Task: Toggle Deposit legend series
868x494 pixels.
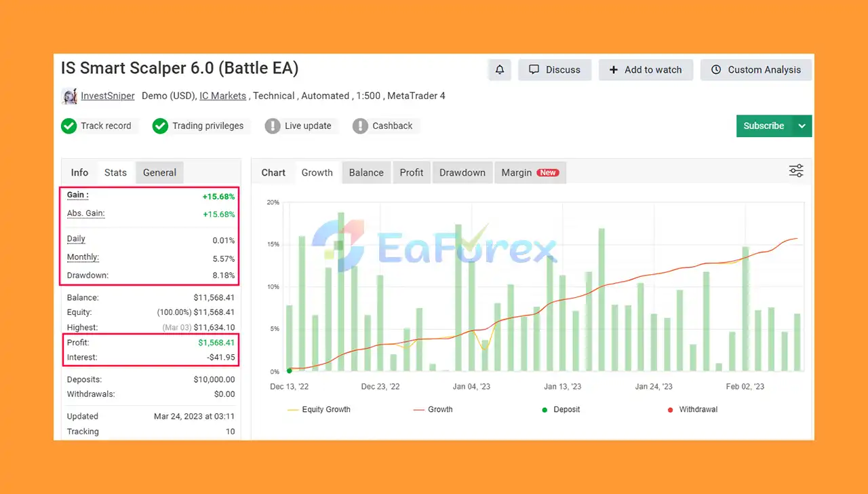Action: [560, 409]
